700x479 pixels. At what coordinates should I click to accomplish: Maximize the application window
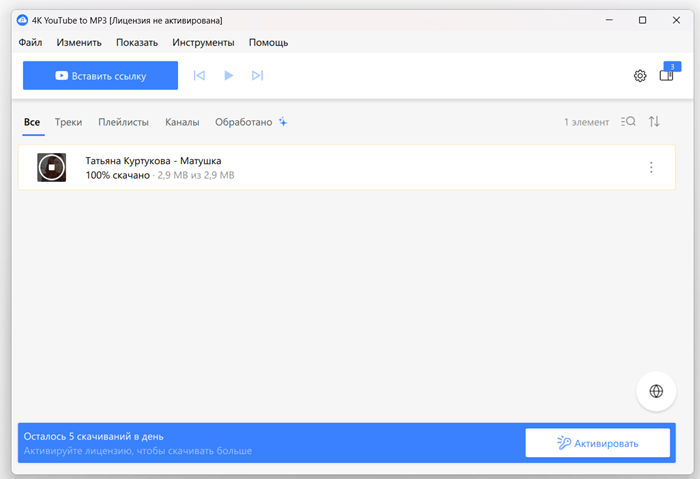click(642, 20)
